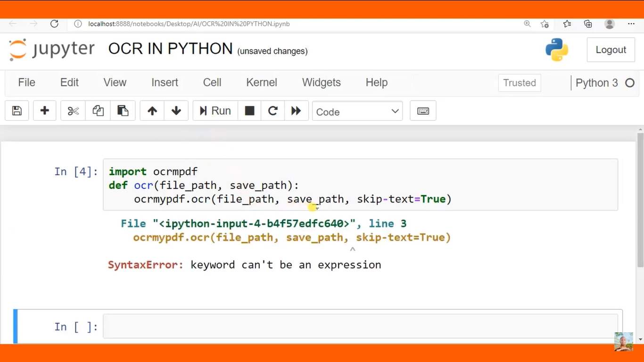644x362 pixels.
Task: Click the Run button
Action: pos(215,111)
